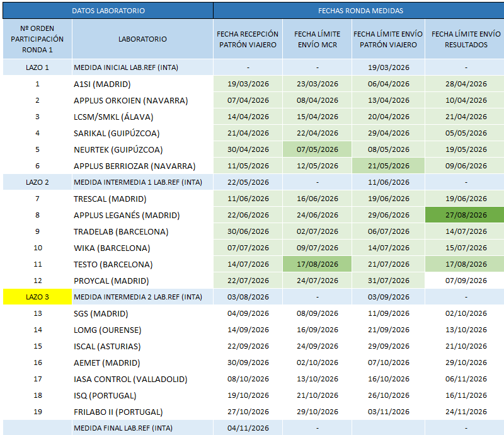Select the yellow LAZO 3 cell

[37, 297]
